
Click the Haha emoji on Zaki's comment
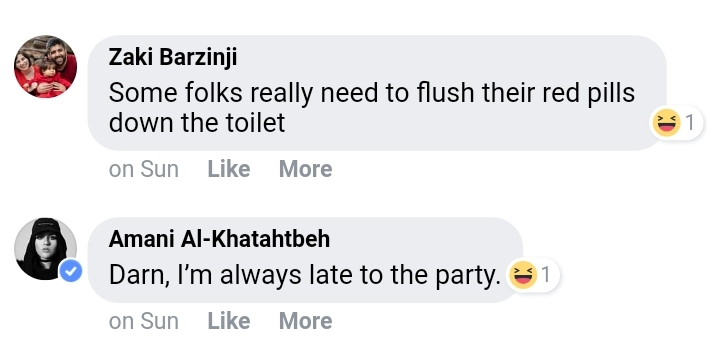666,123
